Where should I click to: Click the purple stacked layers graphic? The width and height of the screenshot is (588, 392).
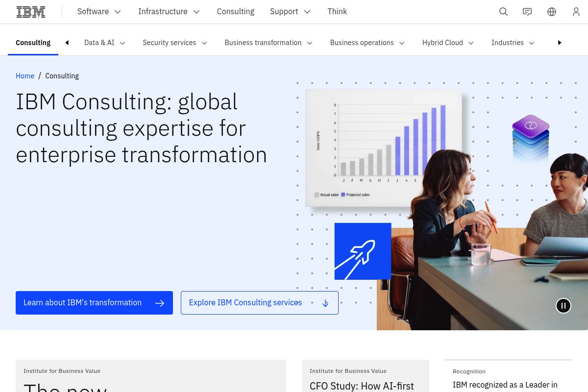[531, 138]
